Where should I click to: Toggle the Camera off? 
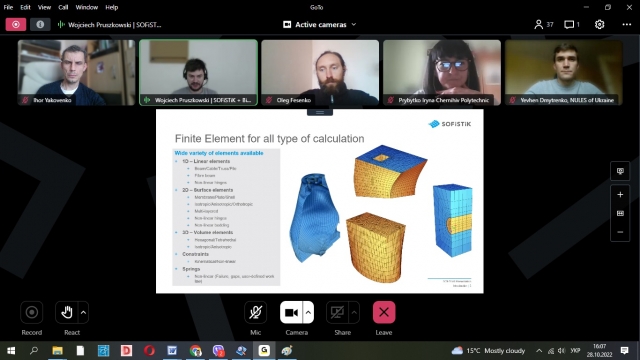pos(291,313)
